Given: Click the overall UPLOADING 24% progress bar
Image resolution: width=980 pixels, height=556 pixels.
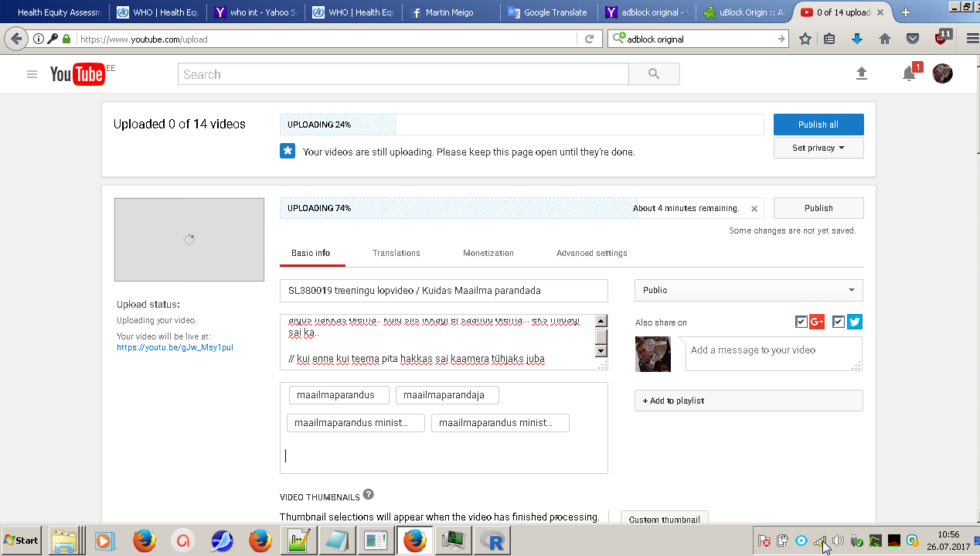Looking at the screenshot, I should [522, 125].
